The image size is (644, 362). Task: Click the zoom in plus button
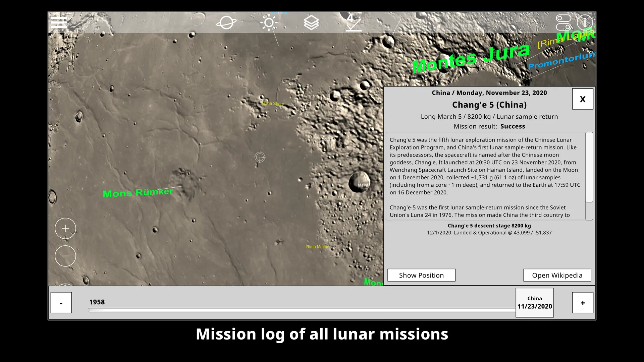[65, 229]
